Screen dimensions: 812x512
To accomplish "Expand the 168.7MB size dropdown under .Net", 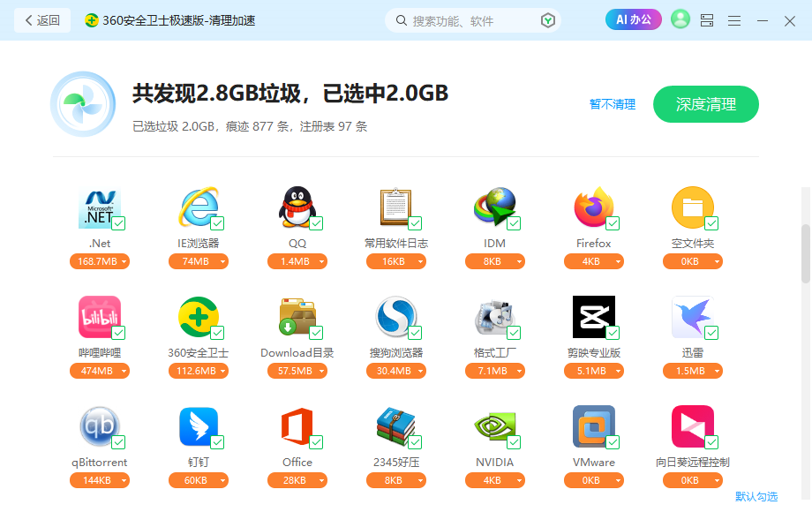I will tap(100, 261).
